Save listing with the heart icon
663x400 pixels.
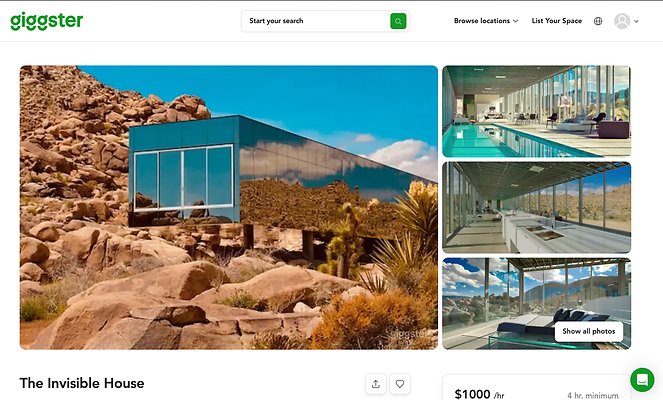coord(400,384)
